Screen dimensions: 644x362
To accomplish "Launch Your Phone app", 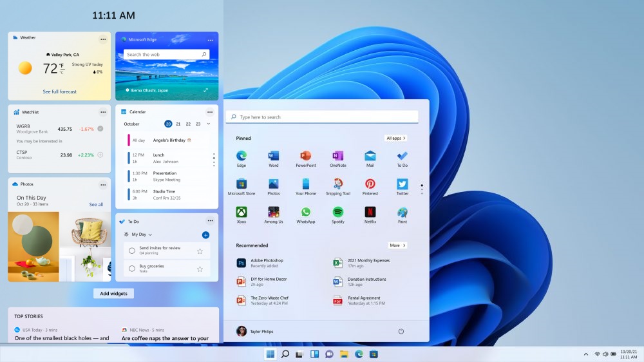I will 305,187.
